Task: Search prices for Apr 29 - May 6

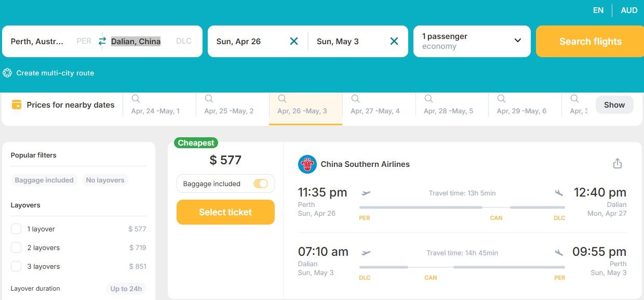Action: pyautogui.click(x=501, y=99)
